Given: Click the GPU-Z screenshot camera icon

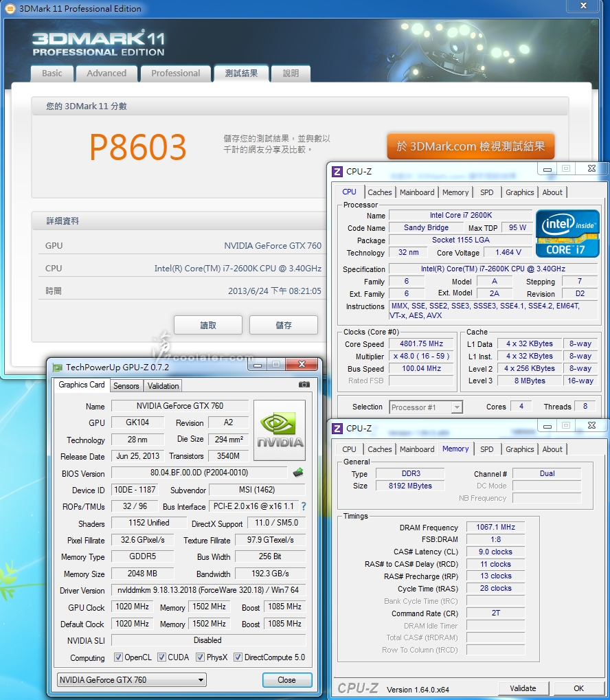Looking at the screenshot, I should point(304,385).
